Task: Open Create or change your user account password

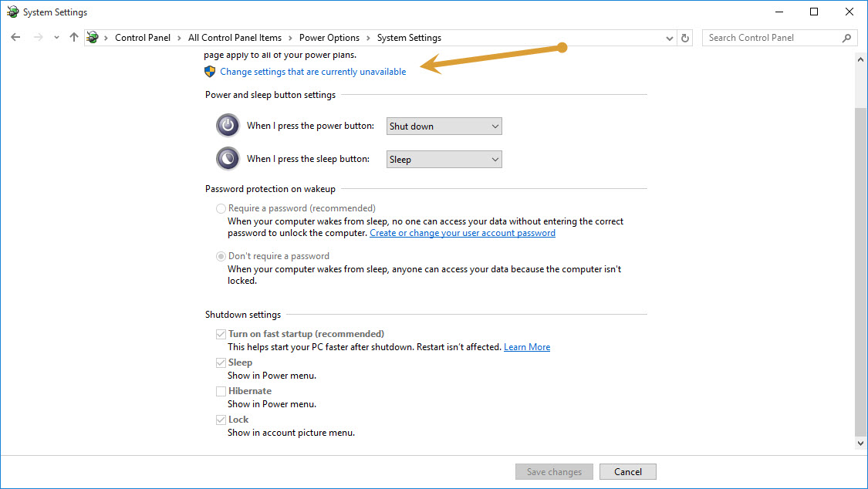Action: (x=462, y=233)
